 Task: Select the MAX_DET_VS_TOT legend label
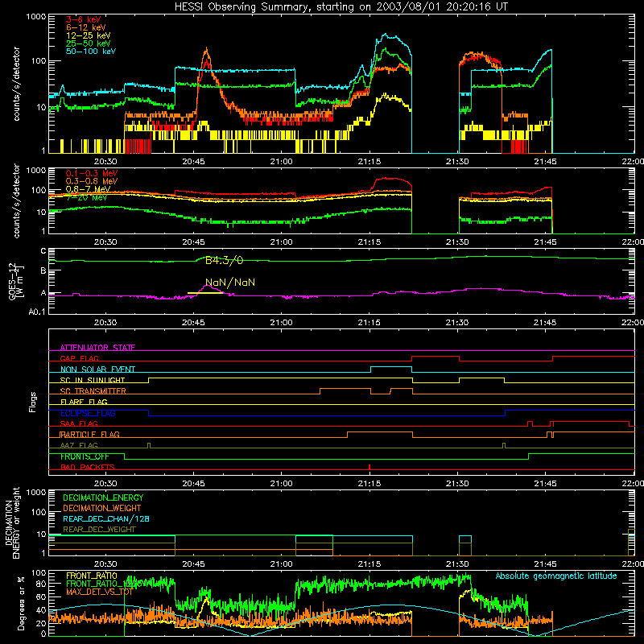(99, 592)
